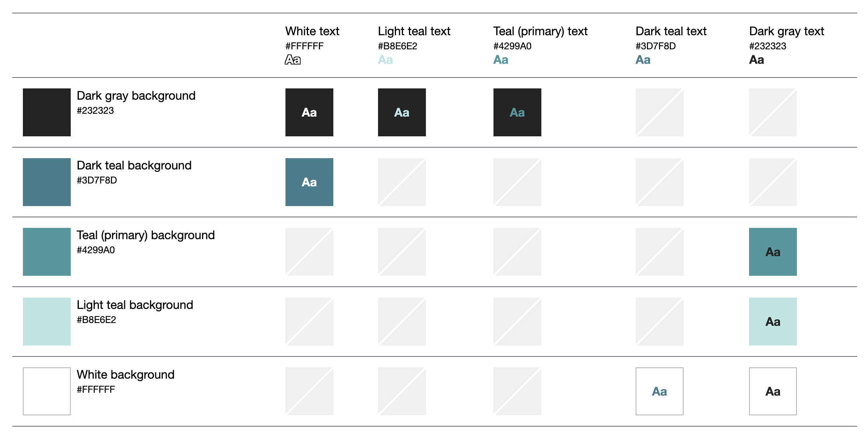
Task: Choose the Light teal background row swatch
Action: click(47, 322)
